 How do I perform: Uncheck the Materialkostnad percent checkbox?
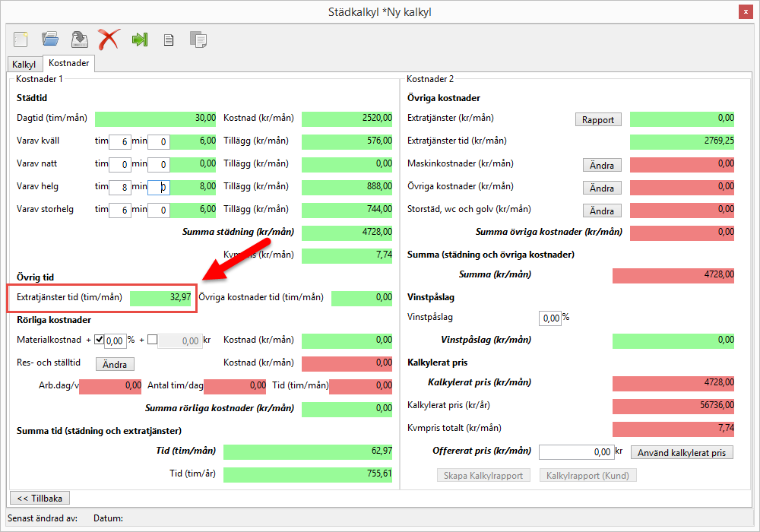(x=99, y=340)
